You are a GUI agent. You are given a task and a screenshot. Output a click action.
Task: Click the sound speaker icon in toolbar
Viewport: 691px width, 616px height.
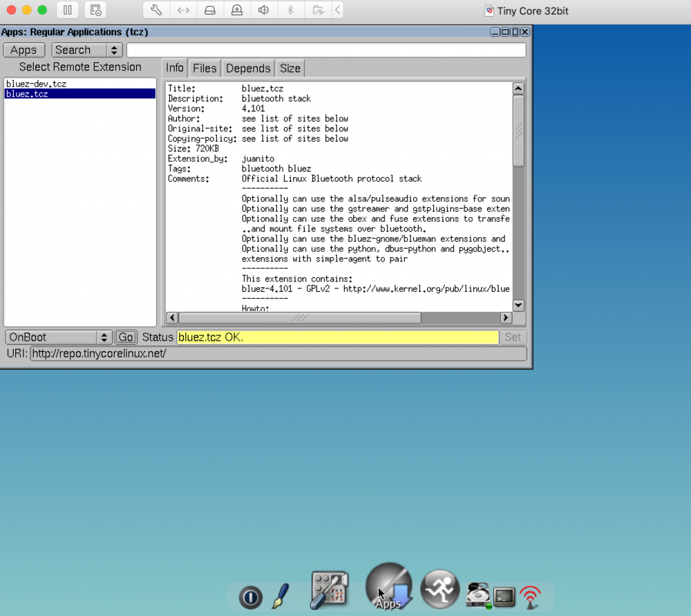tap(263, 10)
